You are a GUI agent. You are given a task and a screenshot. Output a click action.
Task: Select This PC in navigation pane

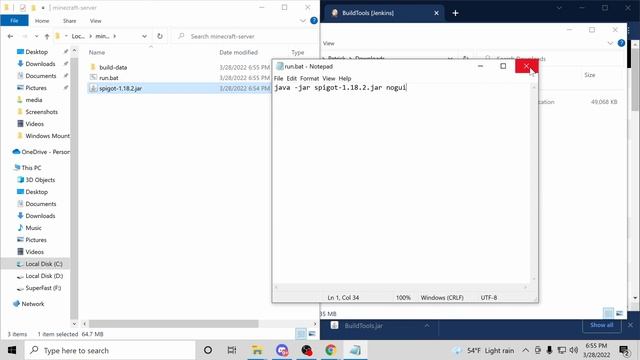31,168
